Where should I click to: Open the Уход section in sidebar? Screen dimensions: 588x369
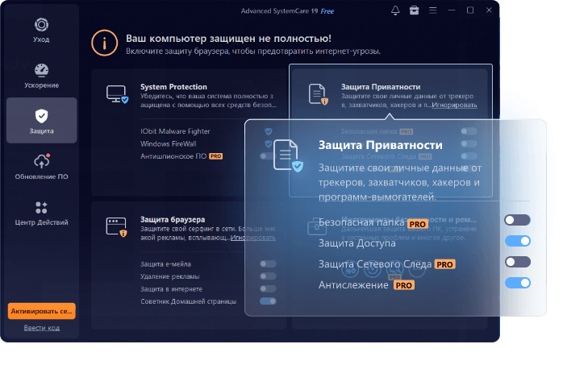click(41, 30)
